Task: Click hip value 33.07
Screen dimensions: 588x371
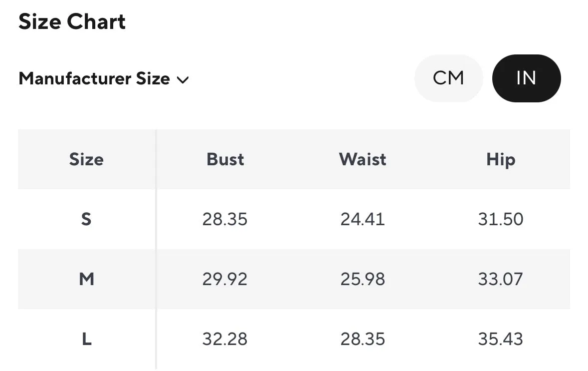Action: (x=501, y=280)
